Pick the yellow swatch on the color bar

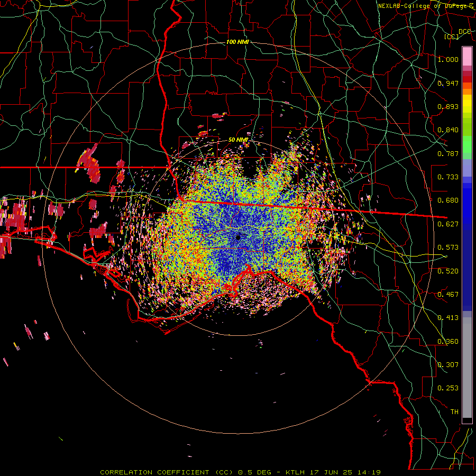(x=467, y=104)
